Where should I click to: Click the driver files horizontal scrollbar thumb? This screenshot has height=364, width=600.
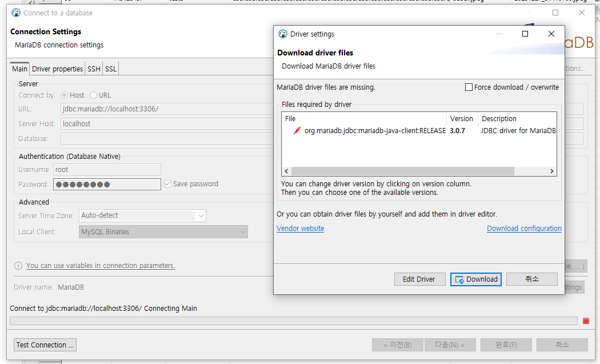tap(402, 171)
